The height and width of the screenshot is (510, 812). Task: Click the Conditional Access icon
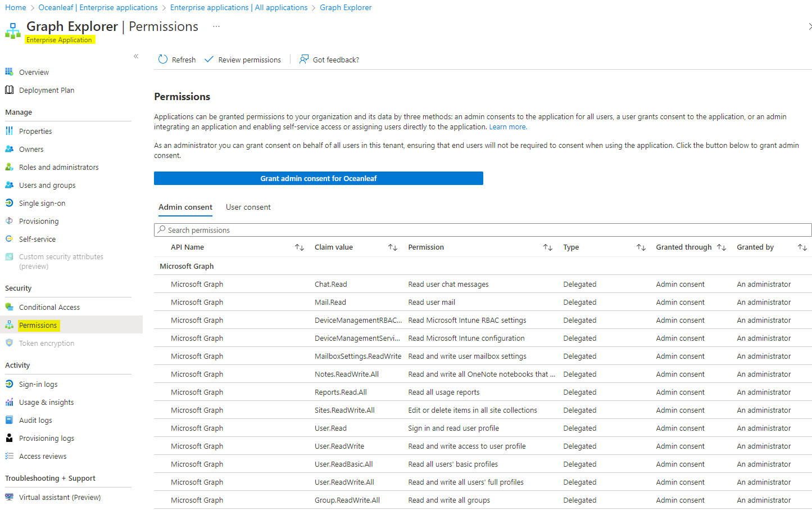pyautogui.click(x=9, y=307)
